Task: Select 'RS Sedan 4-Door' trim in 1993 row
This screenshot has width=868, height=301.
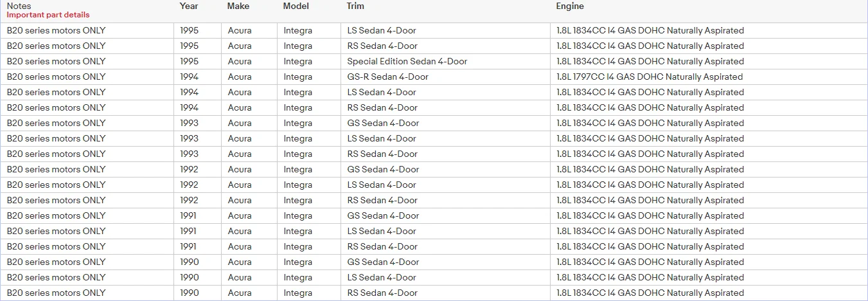Action: pyautogui.click(x=382, y=154)
